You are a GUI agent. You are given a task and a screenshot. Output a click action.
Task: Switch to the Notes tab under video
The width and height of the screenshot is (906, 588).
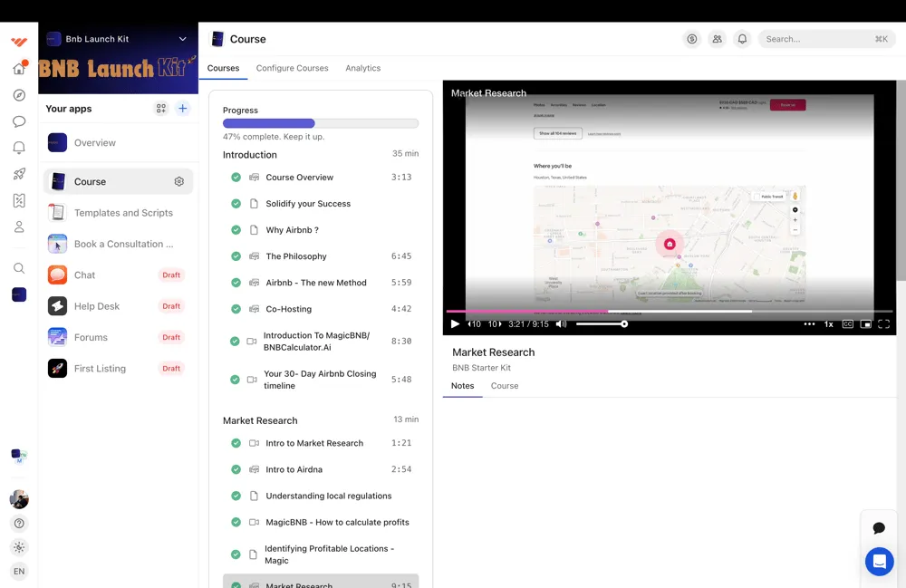tap(462, 386)
